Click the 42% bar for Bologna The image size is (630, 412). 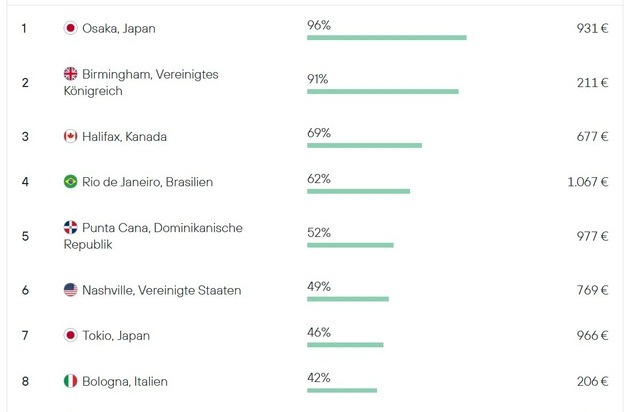pyautogui.click(x=342, y=390)
